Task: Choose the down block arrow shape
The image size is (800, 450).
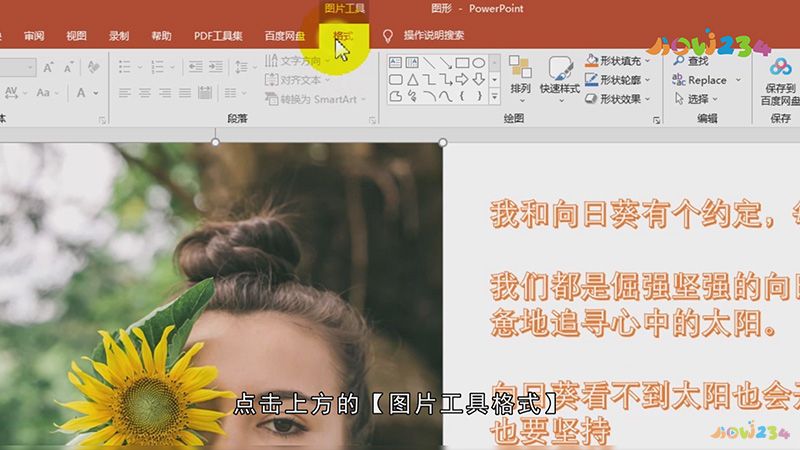Action: click(479, 80)
